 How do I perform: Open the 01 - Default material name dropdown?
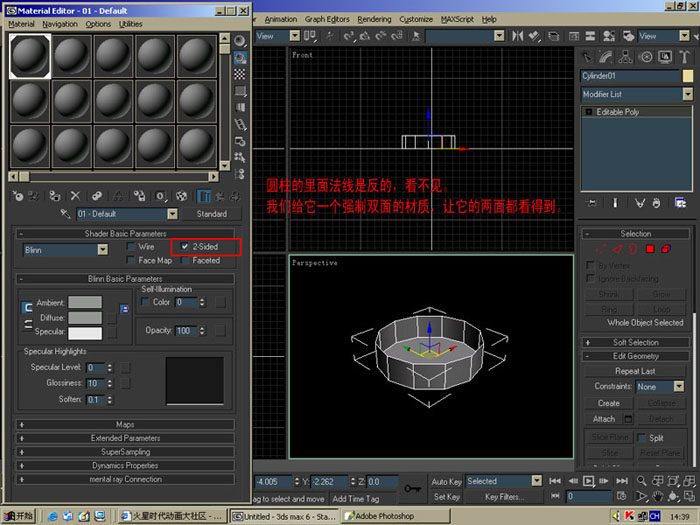tap(172, 214)
